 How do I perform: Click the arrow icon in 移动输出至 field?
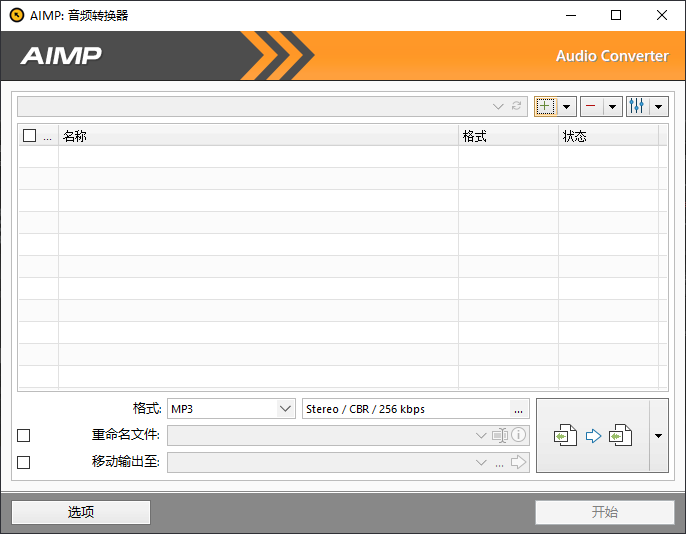[x=518, y=462]
